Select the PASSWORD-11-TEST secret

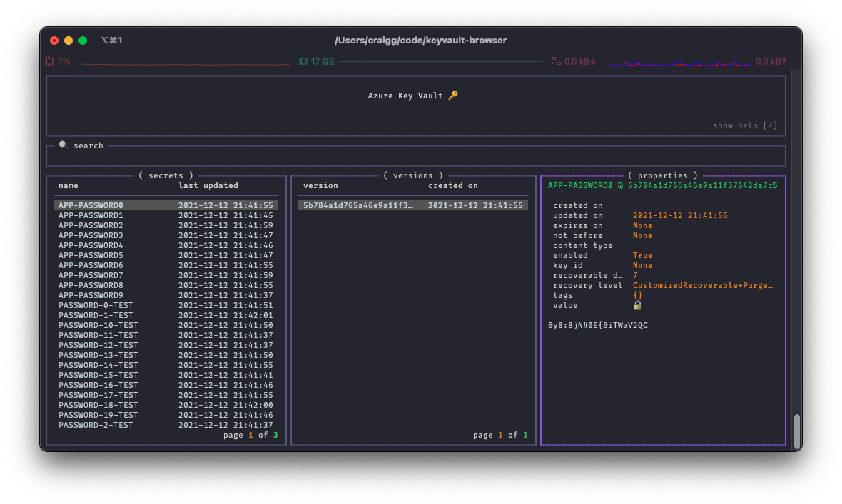166,335
